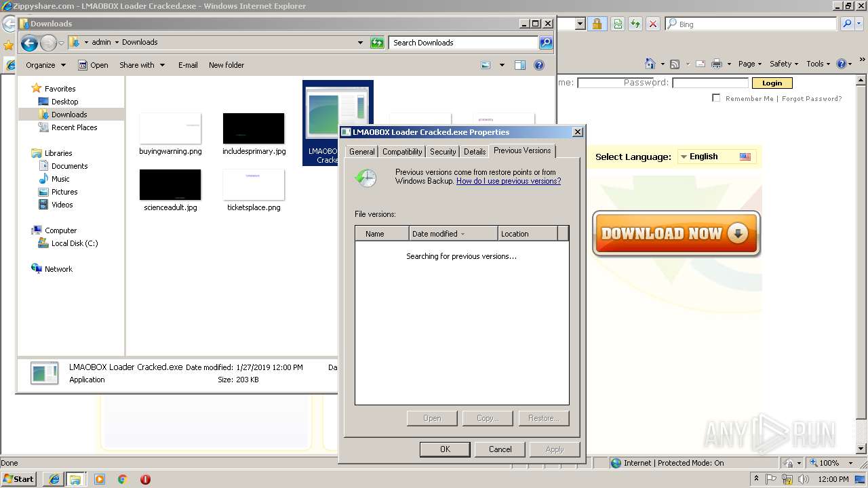Open the IE address bar dropdown
Screen dimensions: 868x488
(580, 24)
